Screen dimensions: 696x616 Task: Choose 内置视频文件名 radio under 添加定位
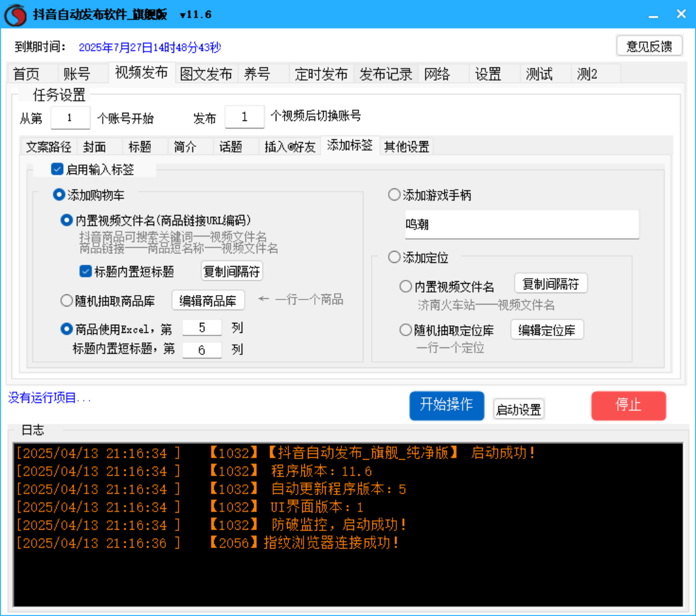pyautogui.click(x=406, y=286)
